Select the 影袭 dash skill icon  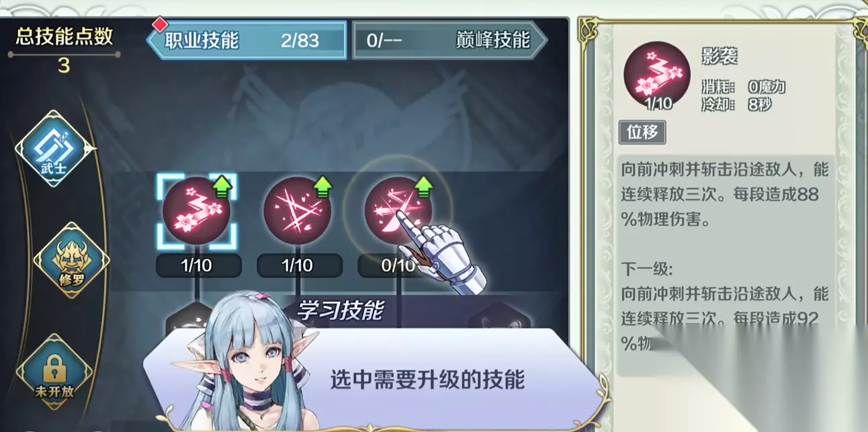[x=196, y=210]
